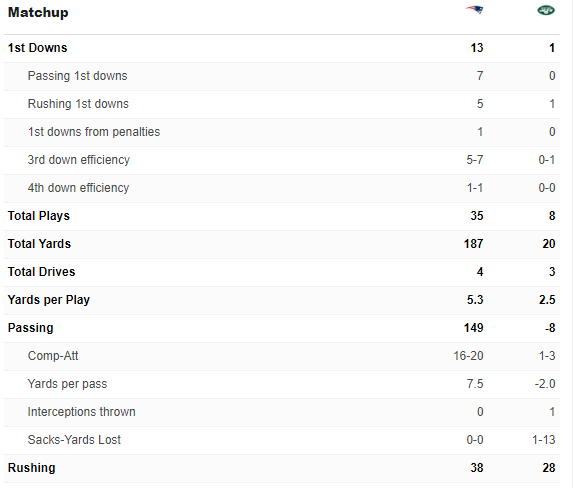This screenshot has height=488, width=573.
Task: Click the 4th down efficiency label
Action: [78, 188]
